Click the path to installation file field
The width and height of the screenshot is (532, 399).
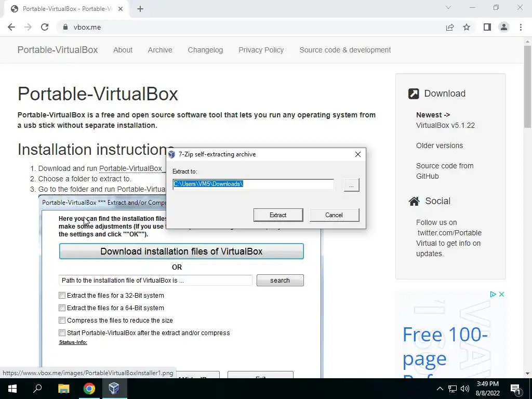point(155,281)
